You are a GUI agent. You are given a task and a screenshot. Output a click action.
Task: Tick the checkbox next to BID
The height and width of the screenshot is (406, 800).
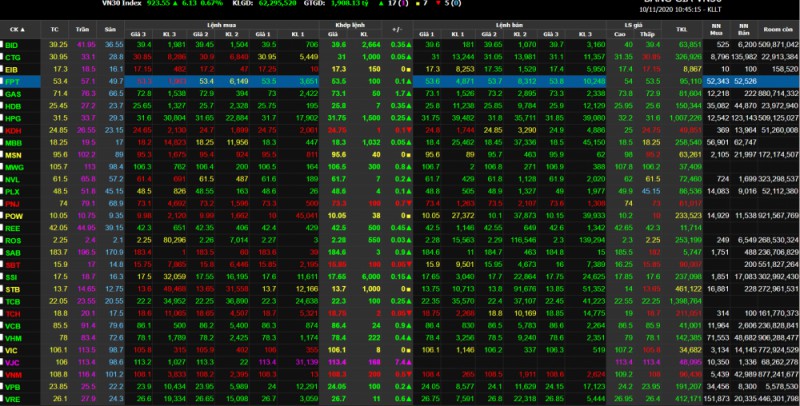click(3, 45)
